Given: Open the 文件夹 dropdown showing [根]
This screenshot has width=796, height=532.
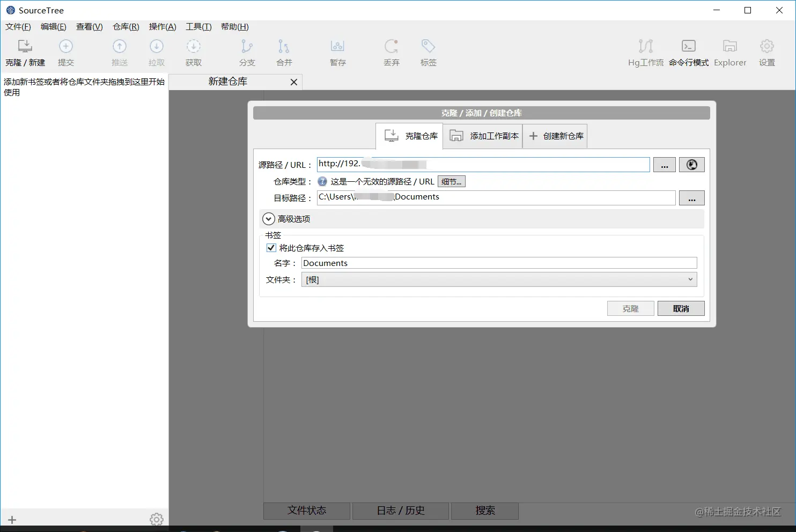Looking at the screenshot, I should tap(690, 279).
